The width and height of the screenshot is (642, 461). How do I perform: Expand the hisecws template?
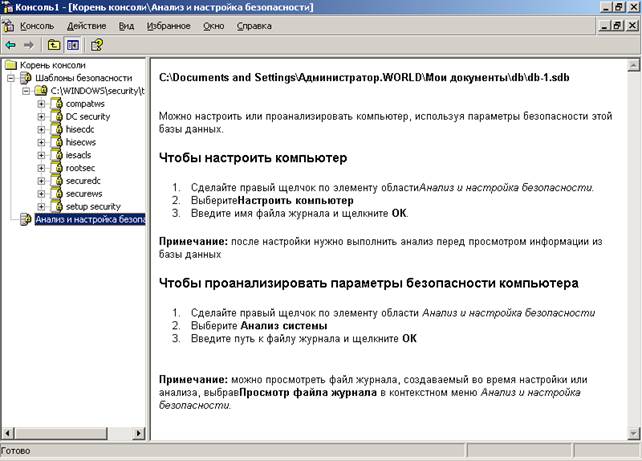[x=41, y=142]
